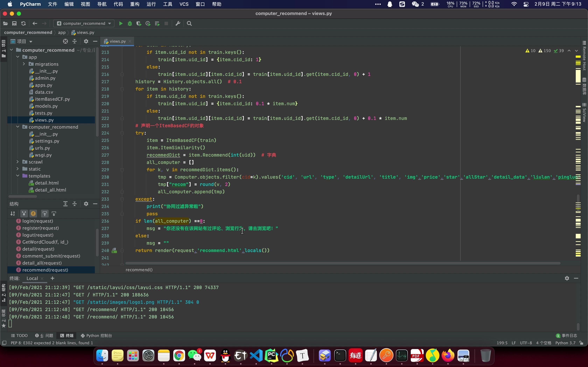Expand the migrations folder in project tree

click(24, 64)
